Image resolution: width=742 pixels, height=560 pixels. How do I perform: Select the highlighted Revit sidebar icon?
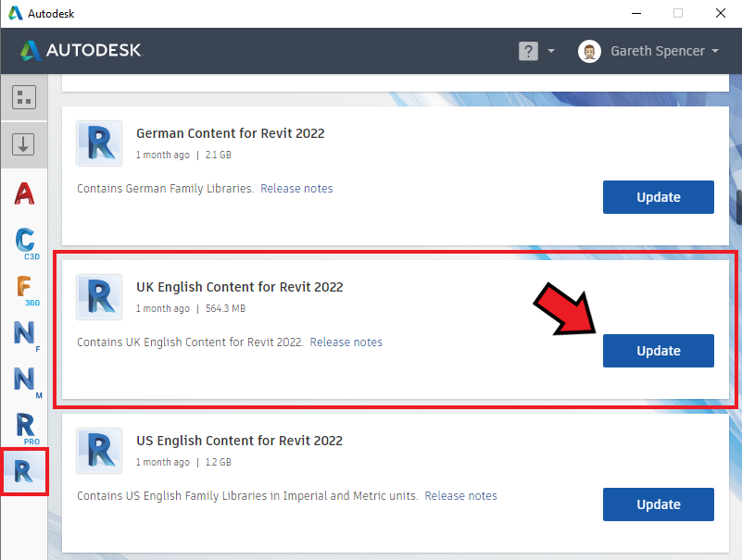click(x=24, y=471)
